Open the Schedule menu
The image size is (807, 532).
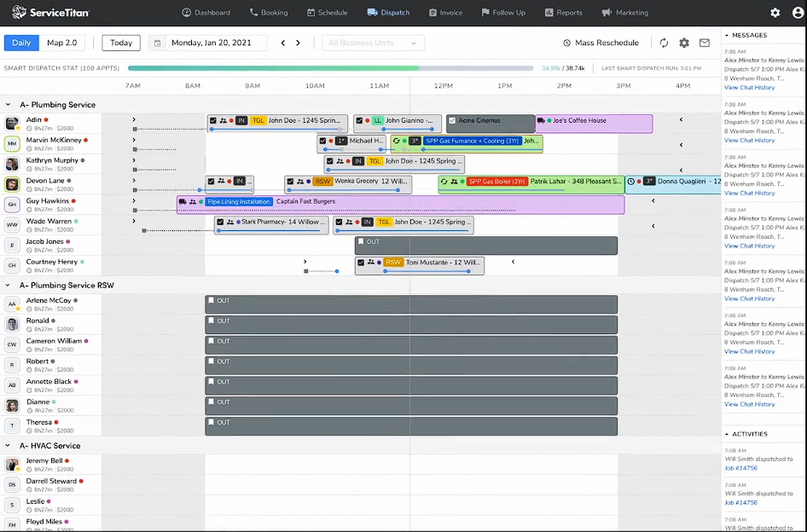pyautogui.click(x=328, y=12)
